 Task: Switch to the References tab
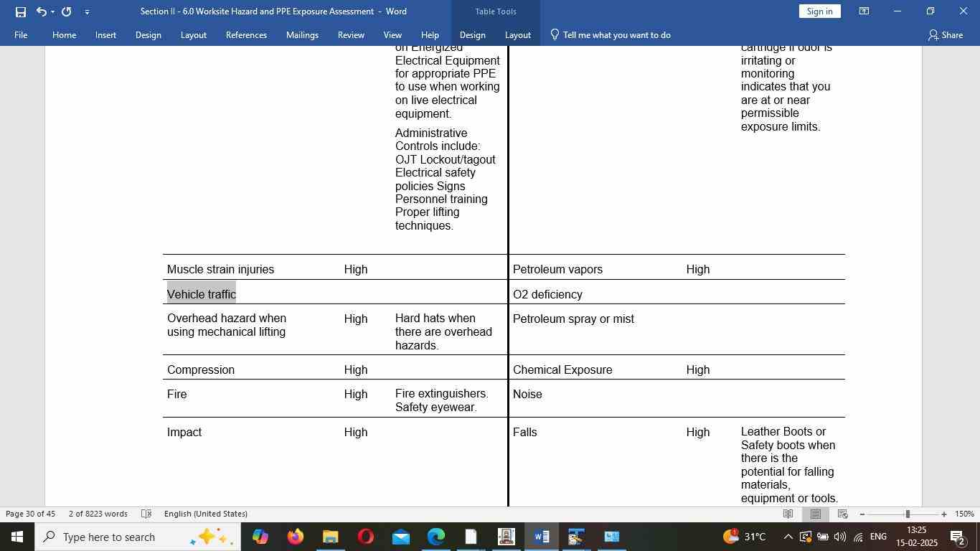tap(246, 34)
